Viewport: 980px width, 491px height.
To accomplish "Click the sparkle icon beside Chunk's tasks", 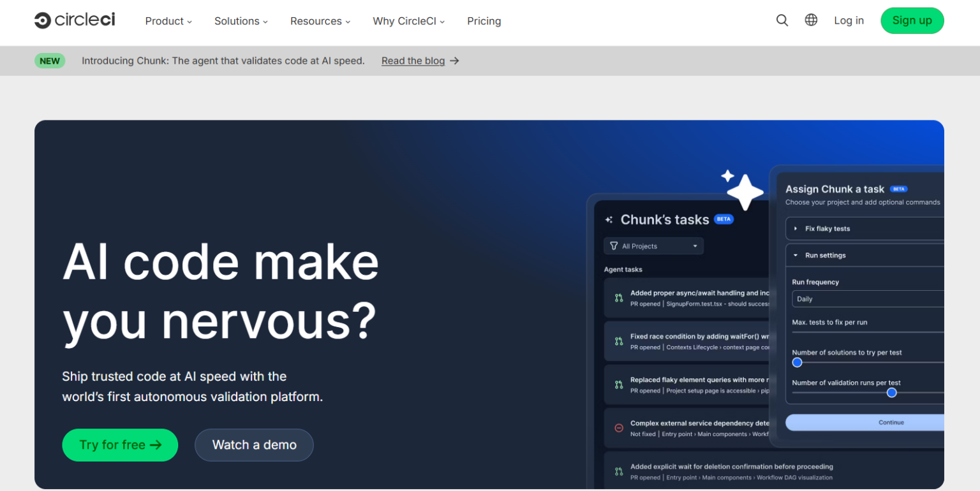I will tap(609, 219).
